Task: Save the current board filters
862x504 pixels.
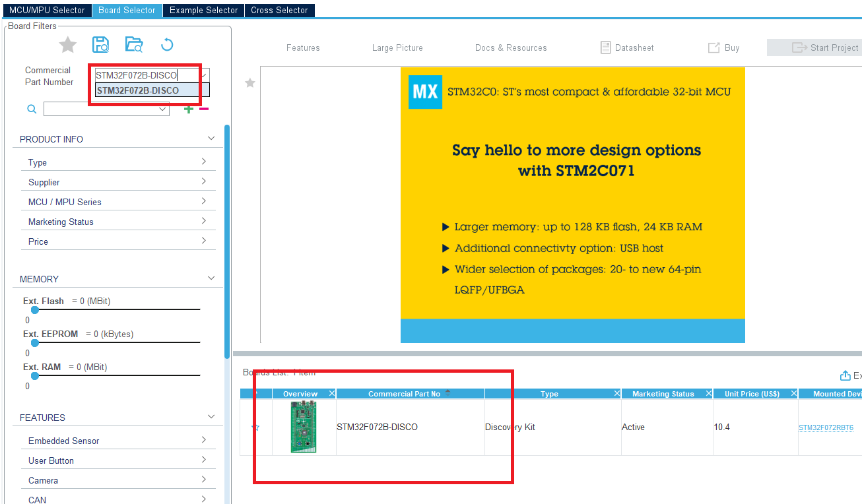Action: click(100, 44)
